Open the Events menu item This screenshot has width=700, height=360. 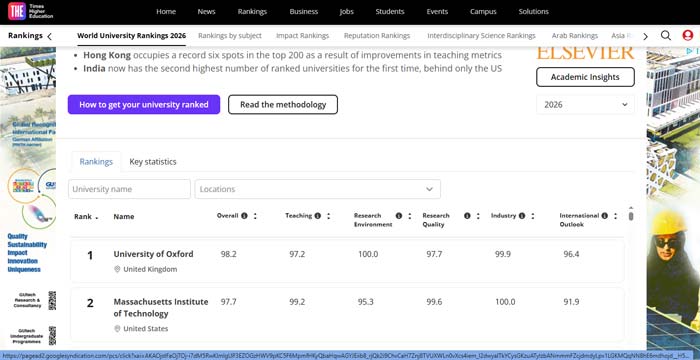click(x=437, y=12)
